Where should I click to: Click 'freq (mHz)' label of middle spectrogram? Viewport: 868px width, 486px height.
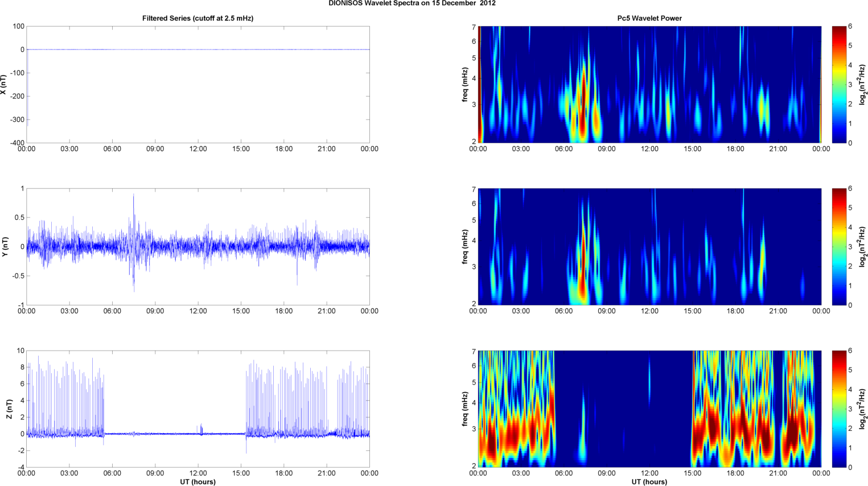[465, 246]
